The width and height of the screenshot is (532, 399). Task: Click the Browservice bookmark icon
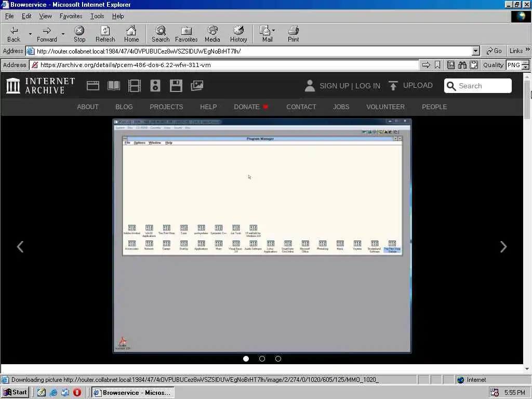pos(437,65)
